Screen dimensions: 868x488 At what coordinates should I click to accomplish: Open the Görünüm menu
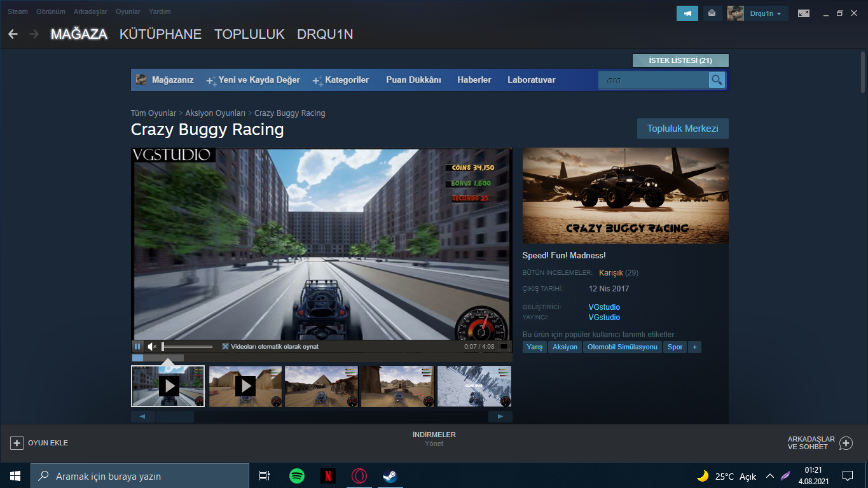click(51, 11)
